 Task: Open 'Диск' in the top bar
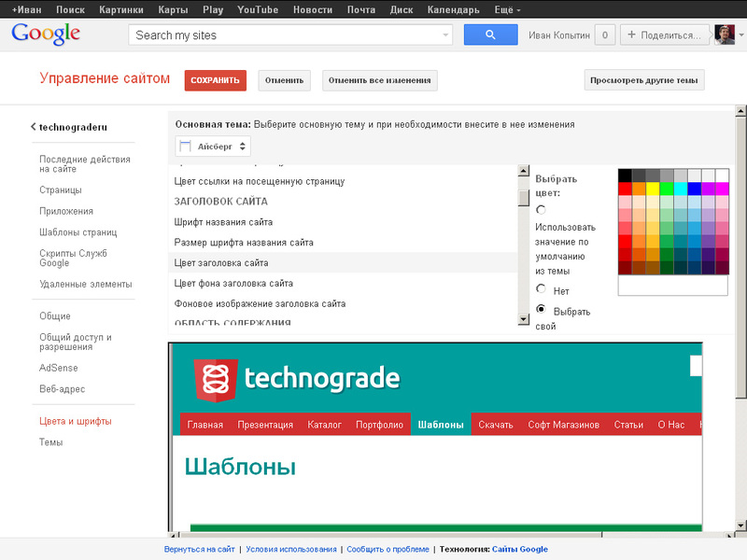tap(402, 9)
